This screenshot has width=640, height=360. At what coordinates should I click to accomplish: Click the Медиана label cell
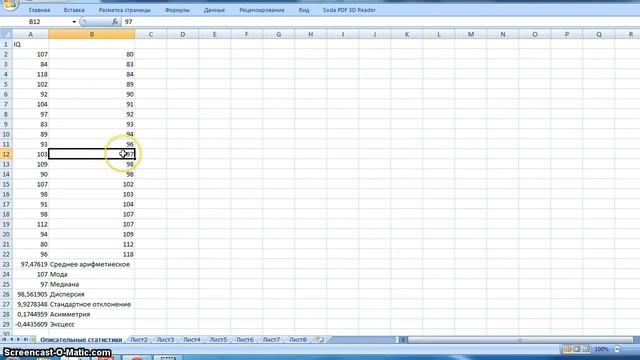click(x=91, y=284)
